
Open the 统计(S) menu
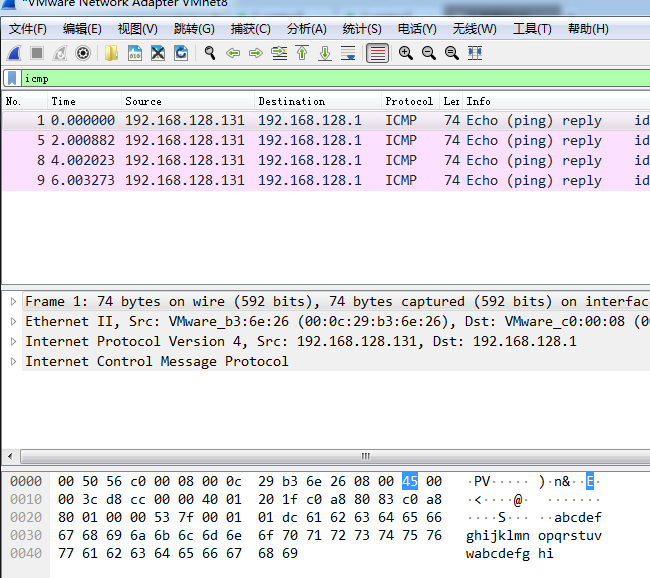click(x=362, y=29)
